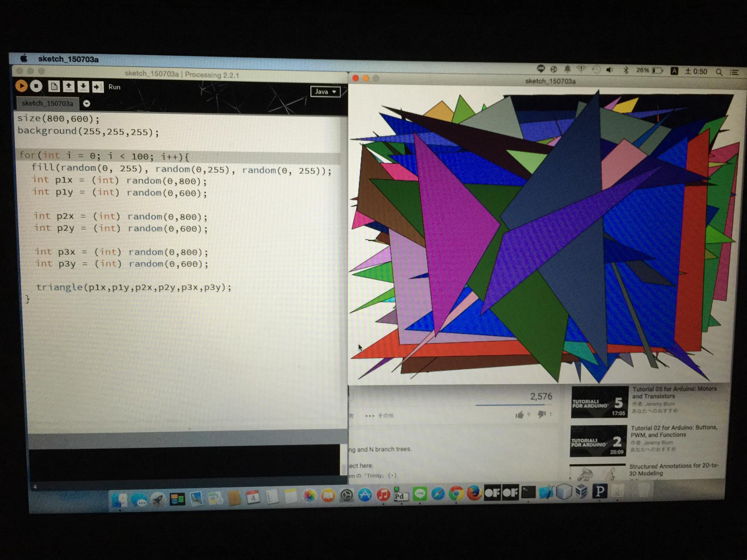Click the New sketch icon

click(54, 86)
